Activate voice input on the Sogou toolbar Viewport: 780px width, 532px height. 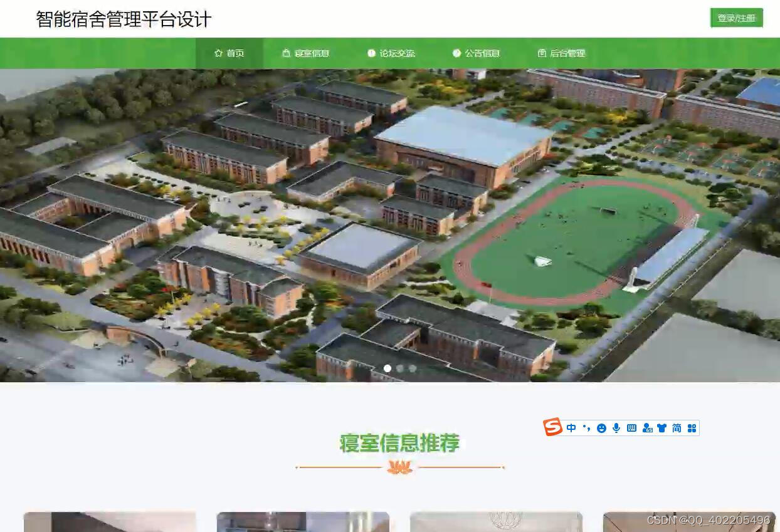616,428
